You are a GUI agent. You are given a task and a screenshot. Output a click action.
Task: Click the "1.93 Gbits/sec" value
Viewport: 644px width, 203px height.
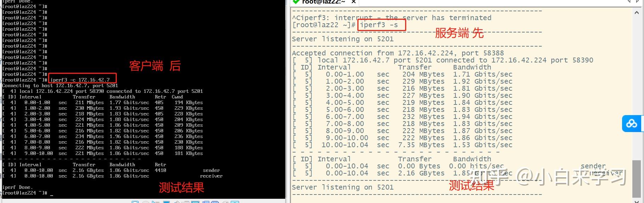(x=129, y=108)
